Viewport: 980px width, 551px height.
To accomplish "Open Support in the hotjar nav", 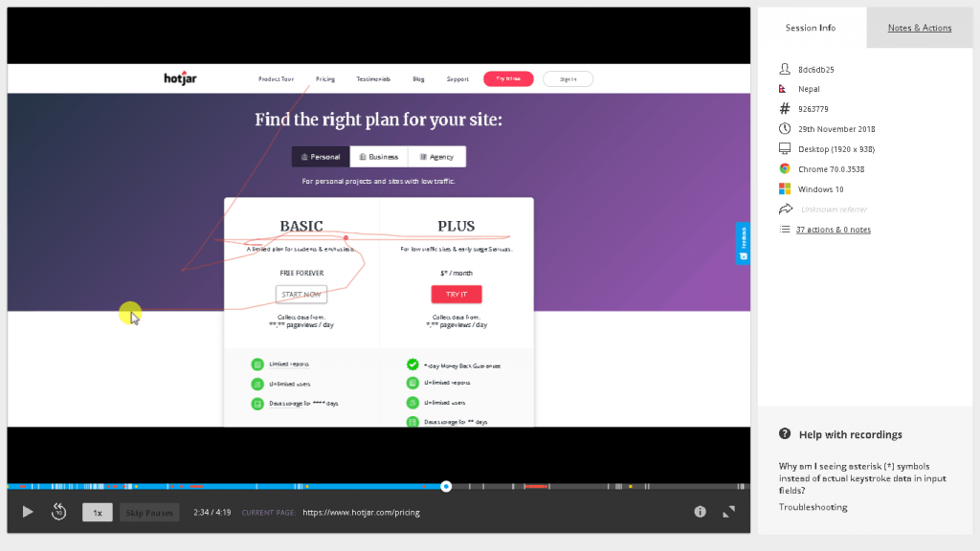I will pyautogui.click(x=457, y=78).
